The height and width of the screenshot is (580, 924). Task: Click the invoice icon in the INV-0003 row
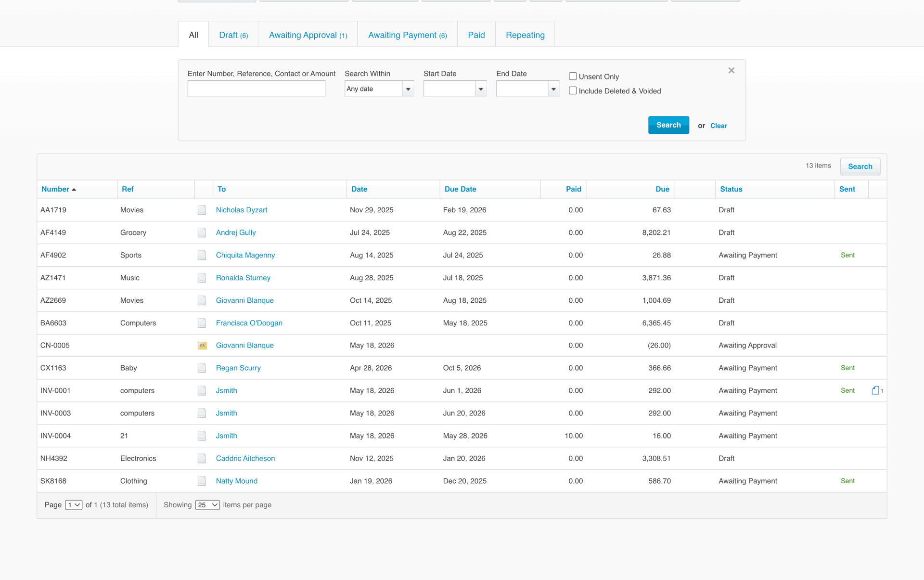202,413
